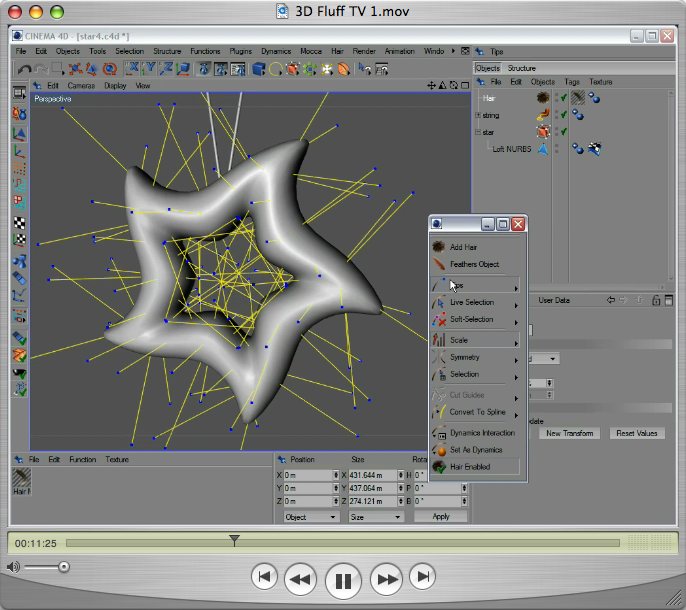Click the Apply button in coordinates panel
Viewport: 686px width, 610px height.
(x=441, y=517)
